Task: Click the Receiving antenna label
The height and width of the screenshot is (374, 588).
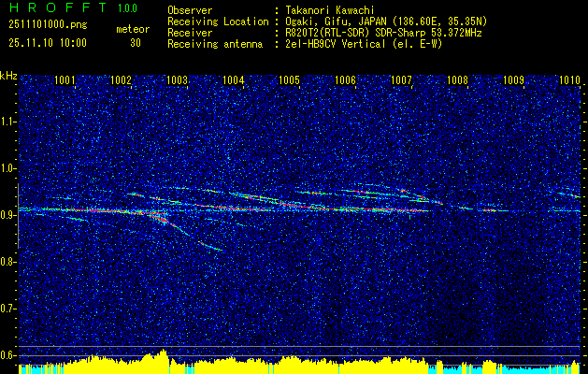Action: [215, 44]
